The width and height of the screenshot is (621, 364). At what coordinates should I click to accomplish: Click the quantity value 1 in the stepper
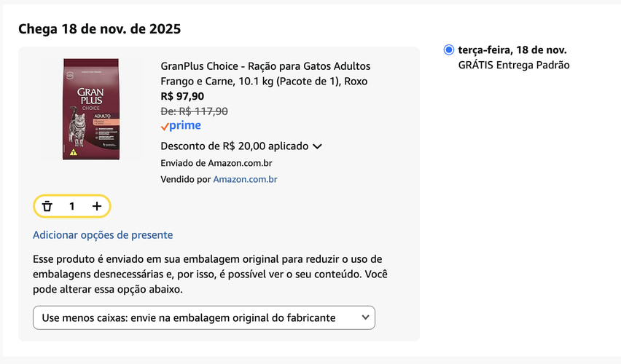tap(71, 206)
